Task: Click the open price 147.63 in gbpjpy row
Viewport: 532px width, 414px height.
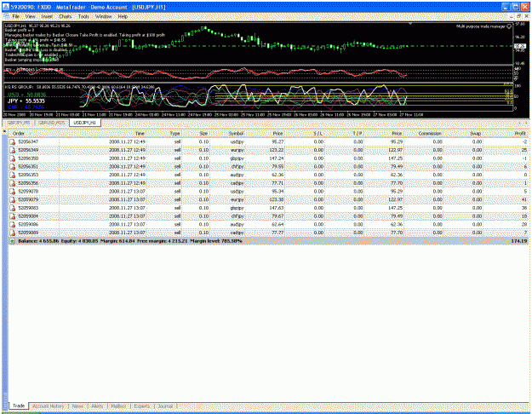Action: coord(277,208)
